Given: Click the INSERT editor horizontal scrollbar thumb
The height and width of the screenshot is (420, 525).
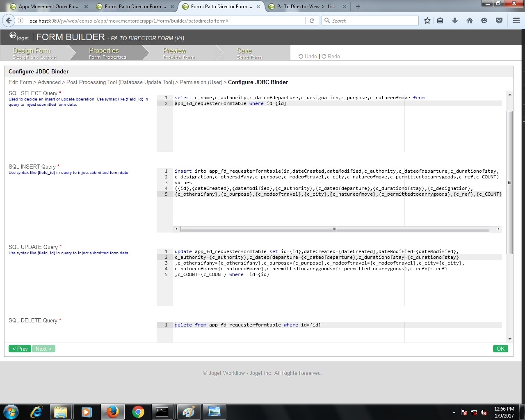Looking at the screenshot, I should click(x=335, y=229).
